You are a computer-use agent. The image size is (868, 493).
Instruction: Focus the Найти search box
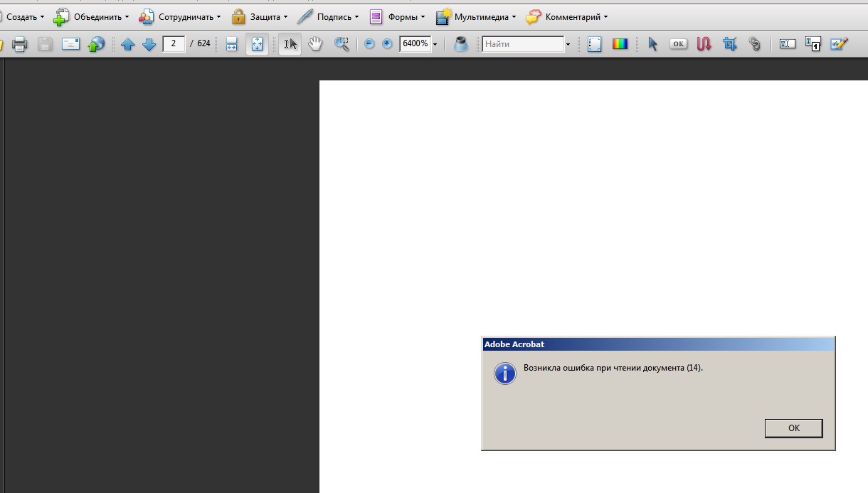click(x=523, y=44)
